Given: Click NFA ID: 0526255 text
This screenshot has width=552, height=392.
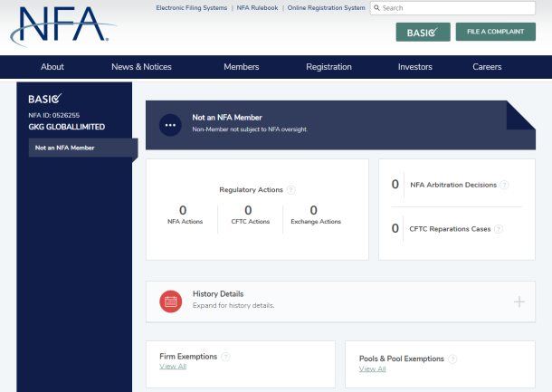Looking at the screenshot, I should click(54, 115).
